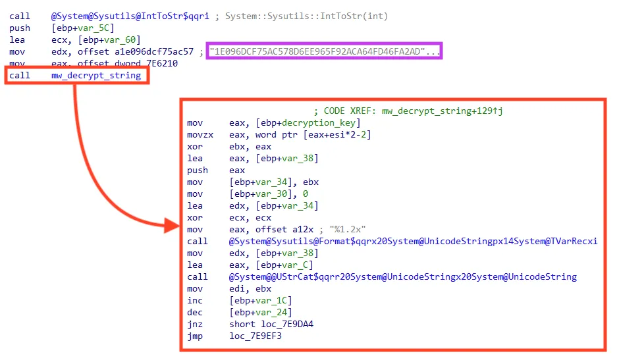Click the symbol "dword_7E6210"
Screen dimensions: 619x364
tap(146, 64)
